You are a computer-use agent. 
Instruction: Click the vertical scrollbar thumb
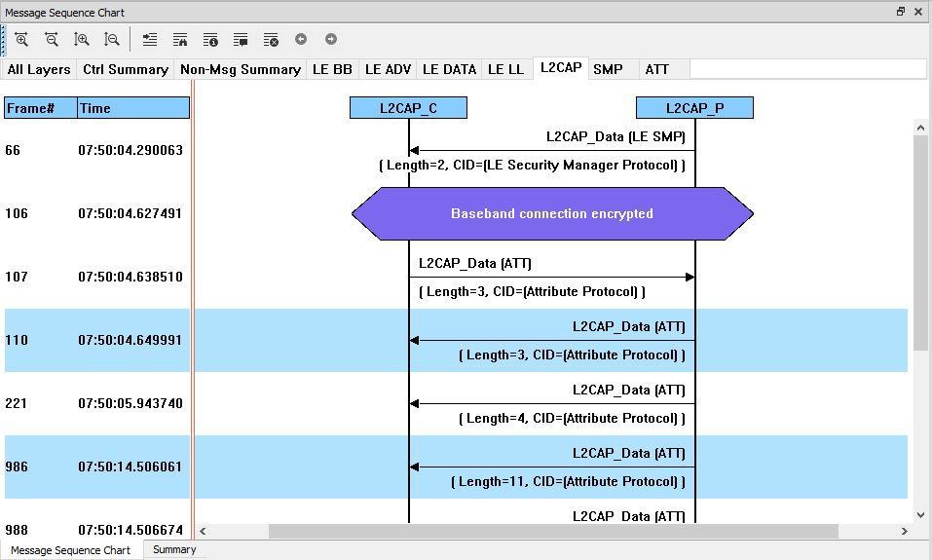(x=920, y=243)
